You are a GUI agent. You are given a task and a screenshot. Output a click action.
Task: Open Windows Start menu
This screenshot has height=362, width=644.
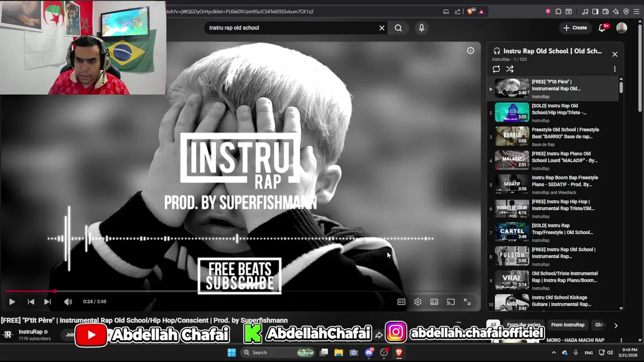click(x=231, y=352)
